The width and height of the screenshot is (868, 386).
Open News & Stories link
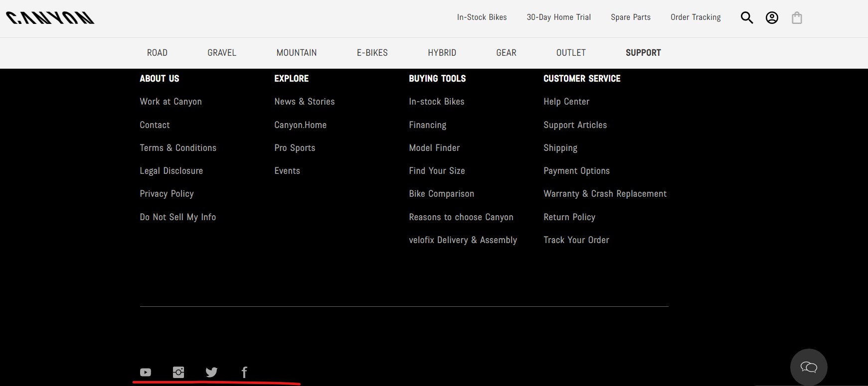click(305, 102)
